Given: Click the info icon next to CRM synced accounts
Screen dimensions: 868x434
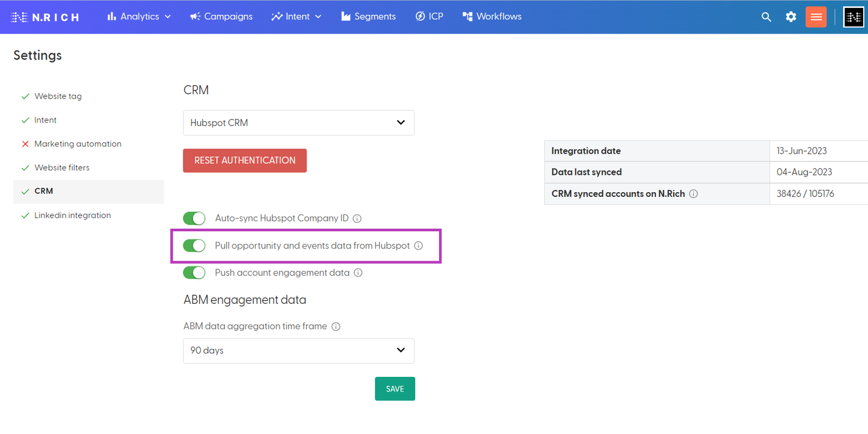Looking at the screenshot, I should coord(693,193).
